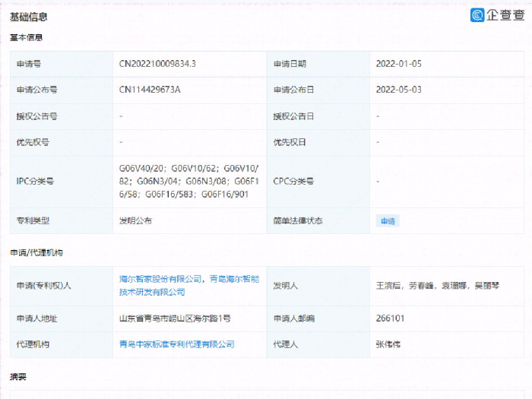
Task: Click the 摘要 section heading
Action: click(18, 377)
